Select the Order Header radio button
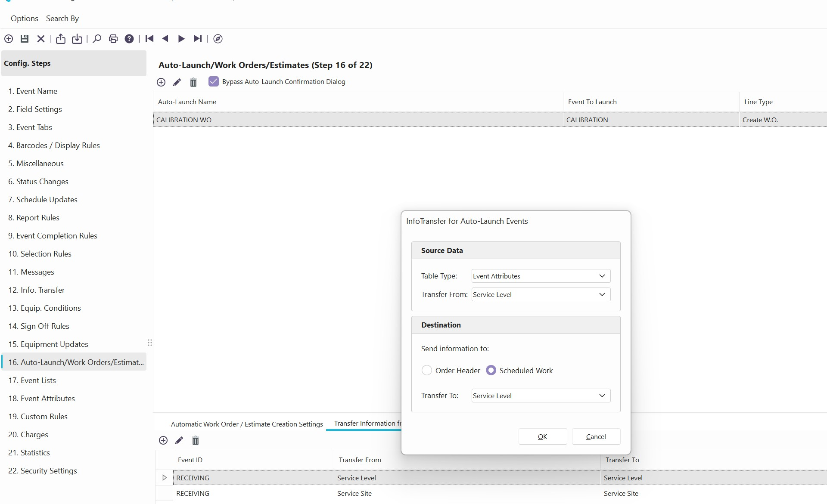This screenshot has width=827, height=504. [426, 370]
